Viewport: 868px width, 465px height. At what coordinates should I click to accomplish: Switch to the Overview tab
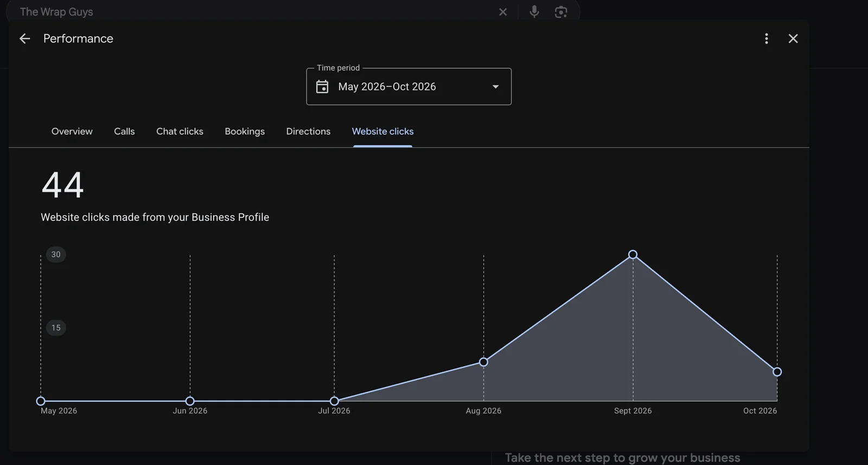tap(72, 131)
